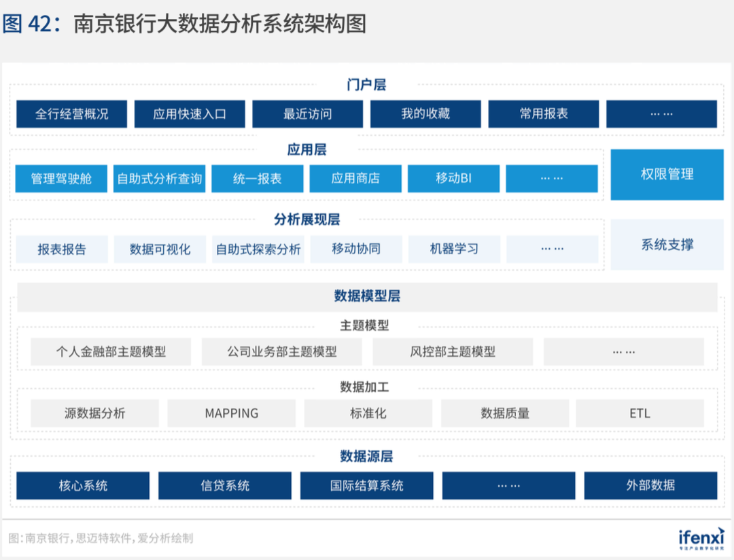The width and height of the screenshot is (734, 560).
Task: Click the ellipsis block in the 数据源层 row
Action: click(x=508, y=485)
